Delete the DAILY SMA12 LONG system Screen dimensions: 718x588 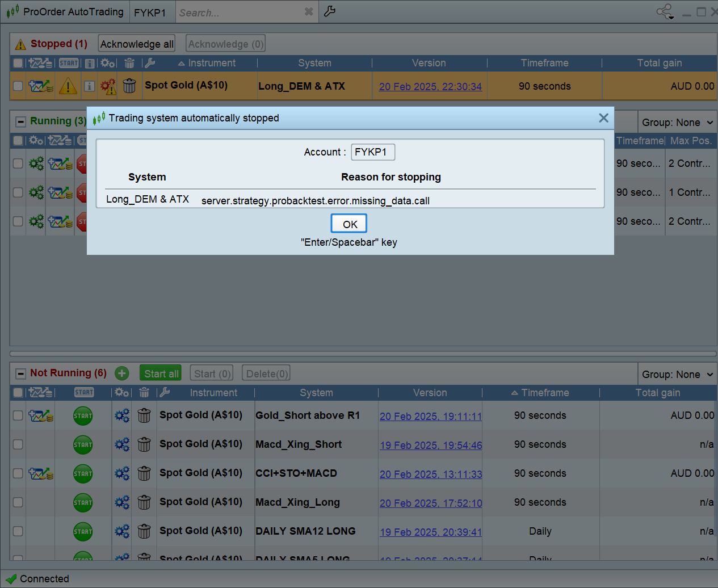coord(144,532)
